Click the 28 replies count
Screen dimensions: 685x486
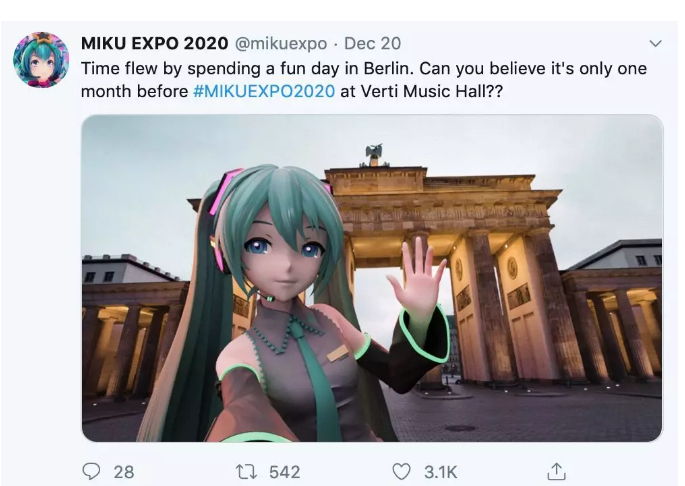(124, 472)
